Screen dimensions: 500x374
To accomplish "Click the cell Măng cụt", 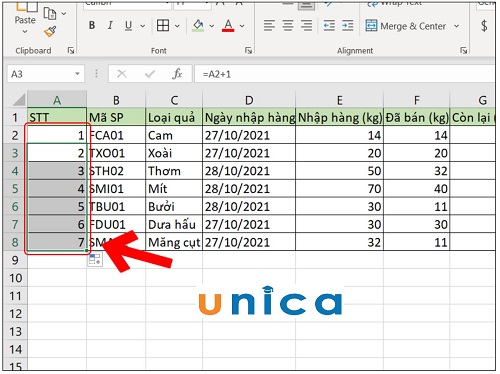I will [x=174, y=242].
